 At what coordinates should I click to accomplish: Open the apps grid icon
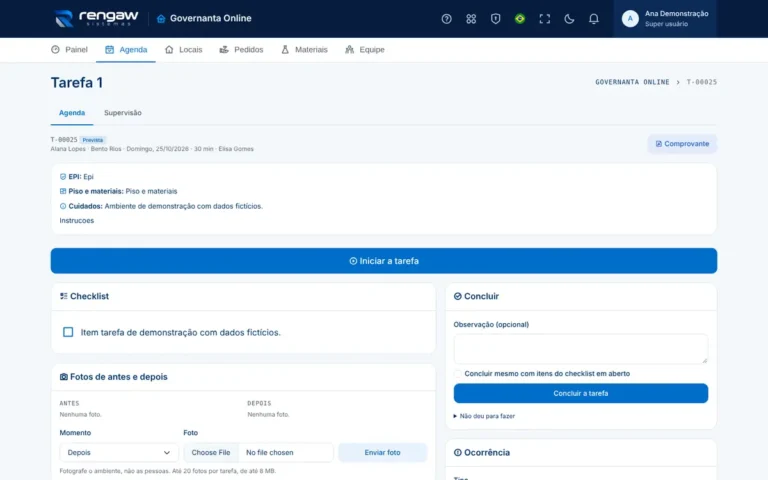[471, 19]
